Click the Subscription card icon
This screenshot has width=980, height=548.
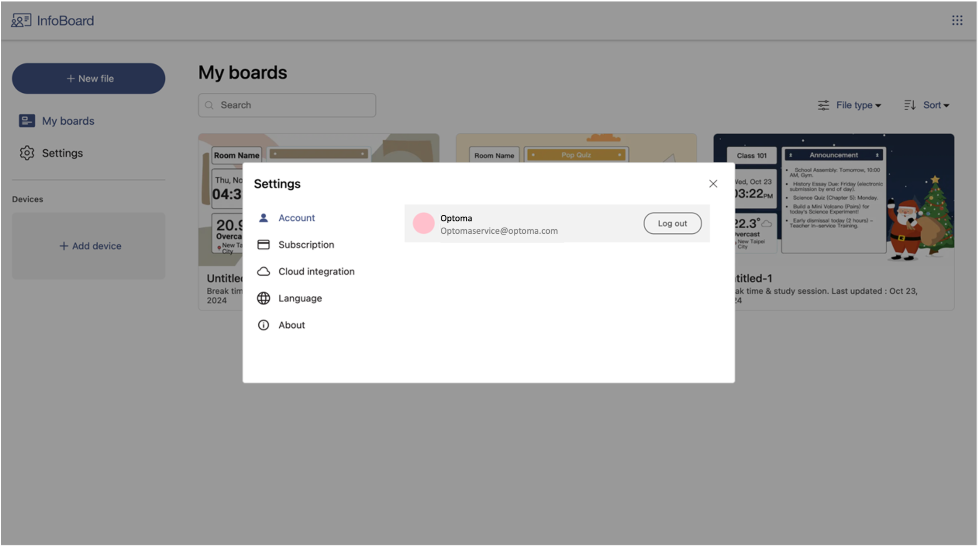pos(264,245)
